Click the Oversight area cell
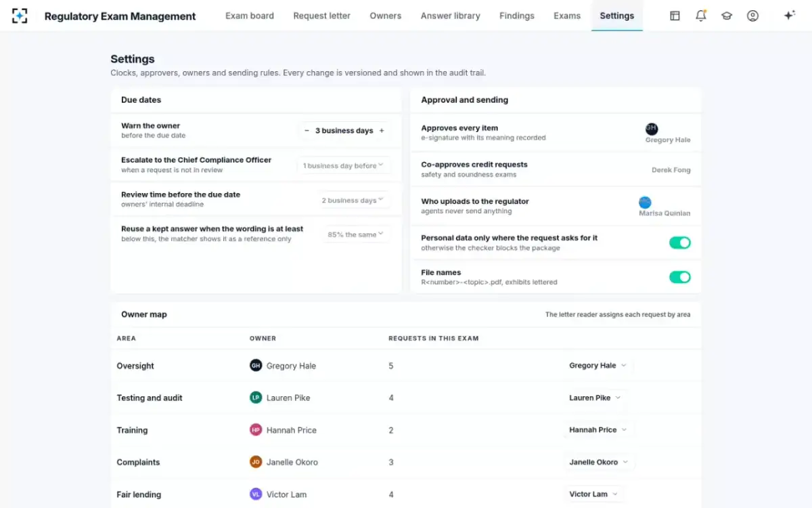 pyautogui.click(x=135, y=366)
